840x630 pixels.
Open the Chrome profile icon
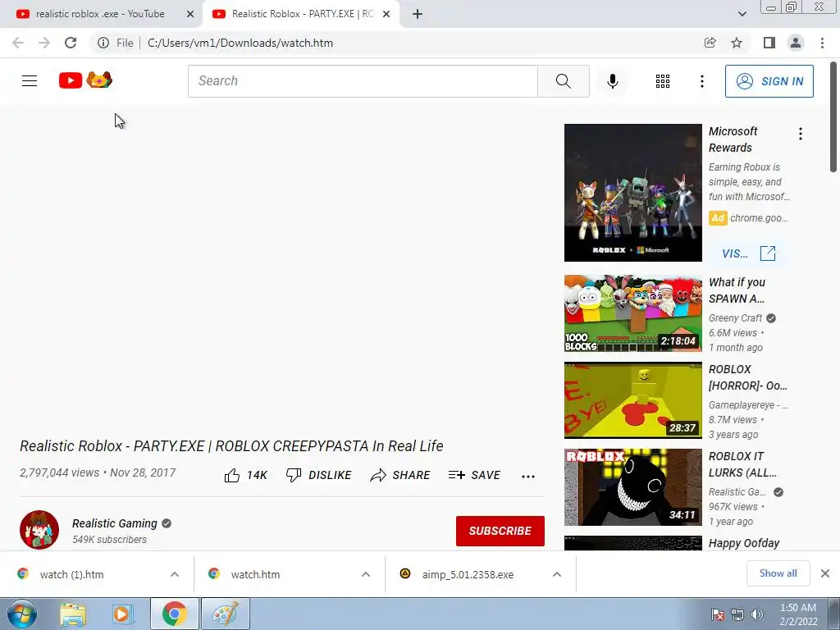click(x=796, y=43)
